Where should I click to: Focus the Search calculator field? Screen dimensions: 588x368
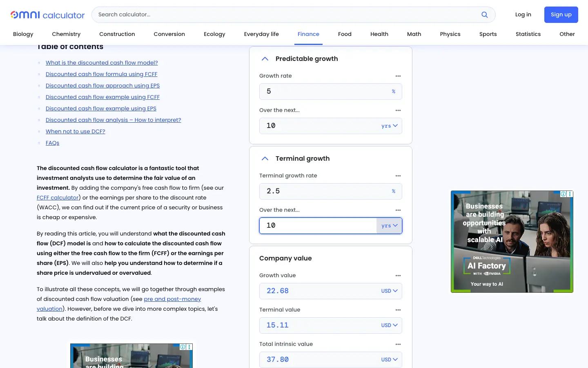286,15
